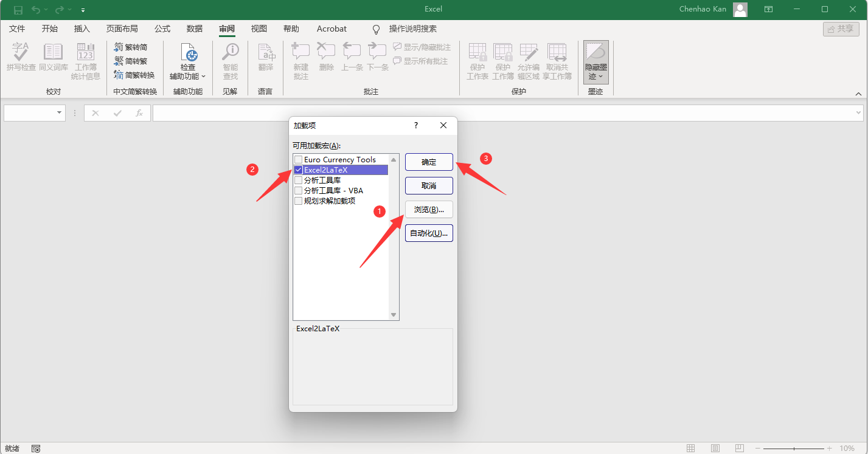The width and height of the screenshot is (868, 454).
Task: Click 取消共享工作簿 icon
Action: (557, 61)
